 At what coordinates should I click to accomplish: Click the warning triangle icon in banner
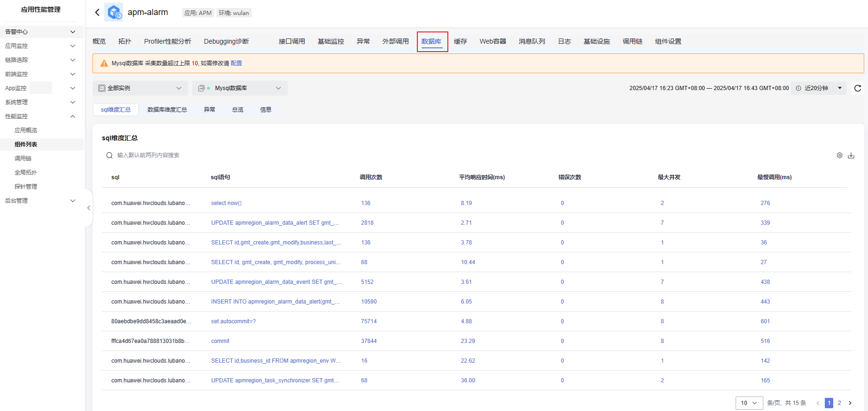pyautogui.click(x=104, y=63)
